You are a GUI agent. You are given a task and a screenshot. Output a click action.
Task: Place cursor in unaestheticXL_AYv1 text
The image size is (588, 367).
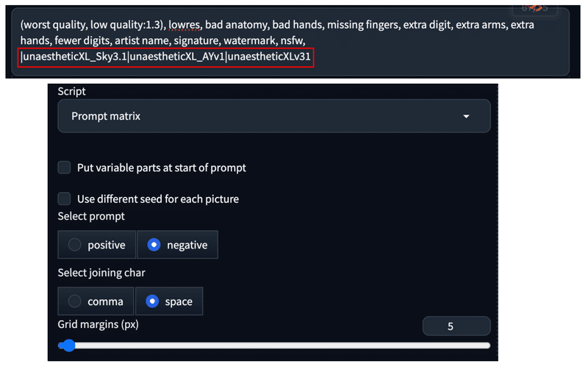176,57
